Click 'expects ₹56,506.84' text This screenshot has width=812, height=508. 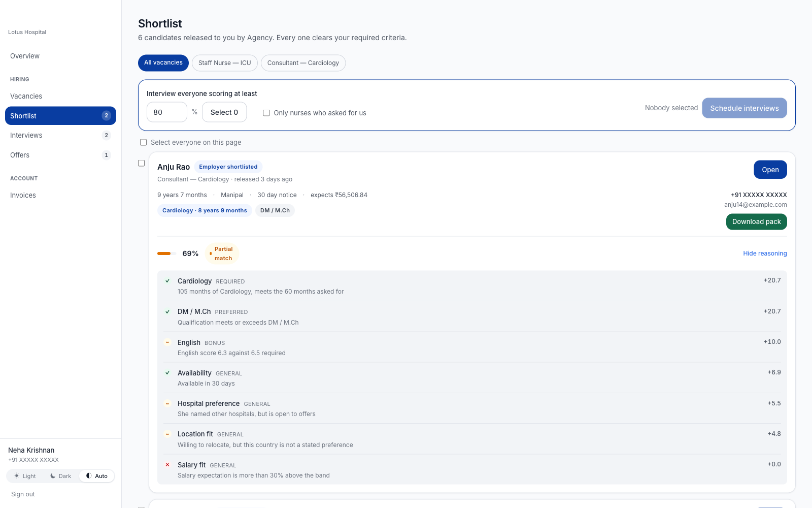pyautogui.click(x=339, y=195)
